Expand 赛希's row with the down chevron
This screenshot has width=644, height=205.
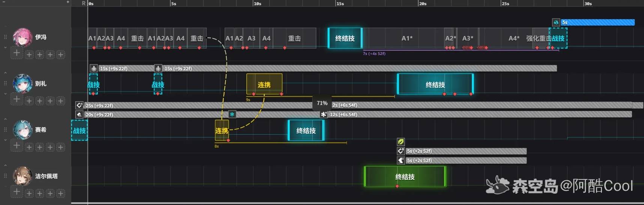pos(5,140)
